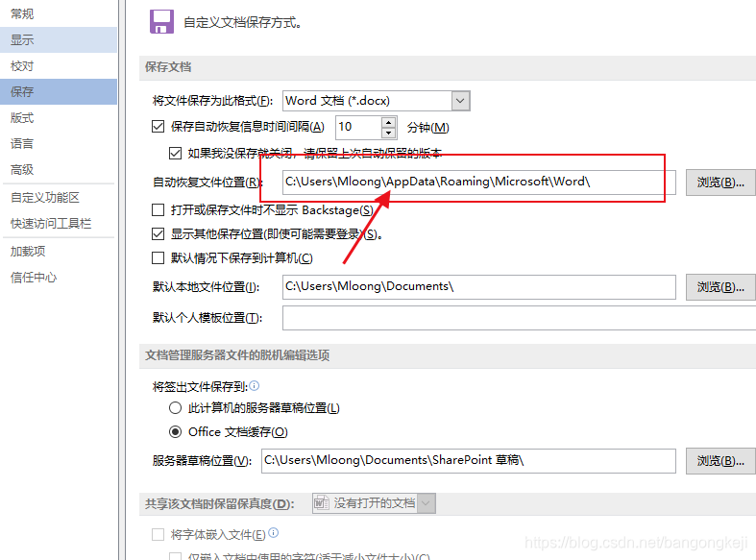This screenshot has width=756, height=560.
Task: Open the 加载项 category
Action: 59,252
